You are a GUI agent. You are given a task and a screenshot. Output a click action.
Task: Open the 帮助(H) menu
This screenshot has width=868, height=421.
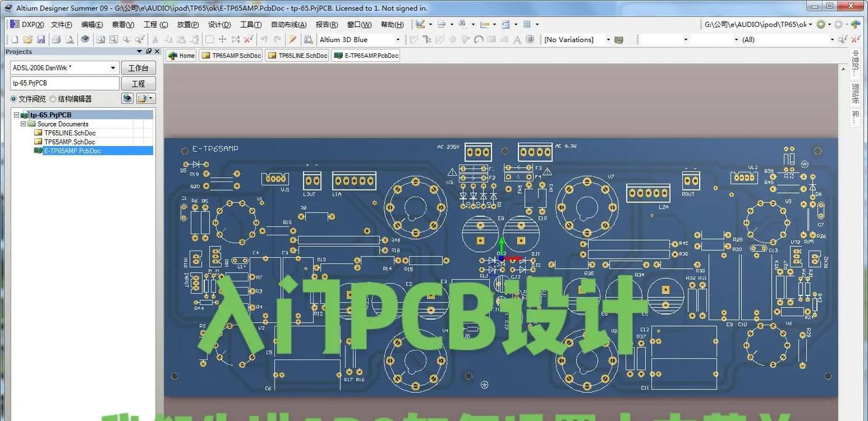(392, 24)
